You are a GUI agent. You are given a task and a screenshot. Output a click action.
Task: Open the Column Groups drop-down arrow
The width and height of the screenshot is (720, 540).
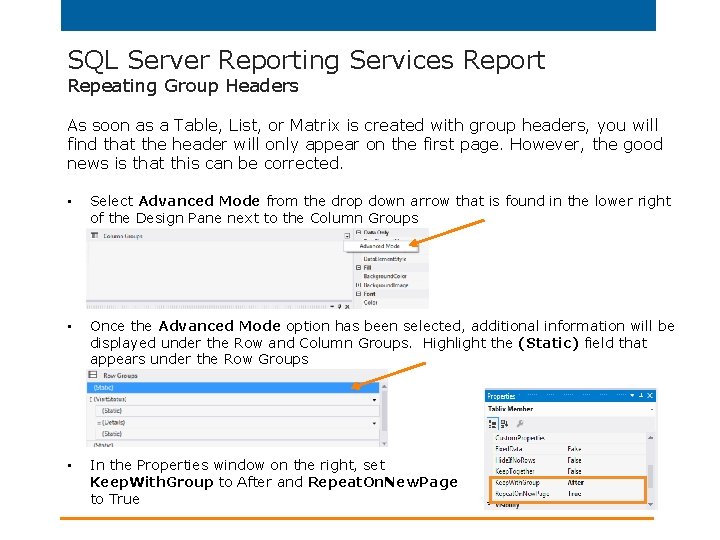(x=347, y=236)
